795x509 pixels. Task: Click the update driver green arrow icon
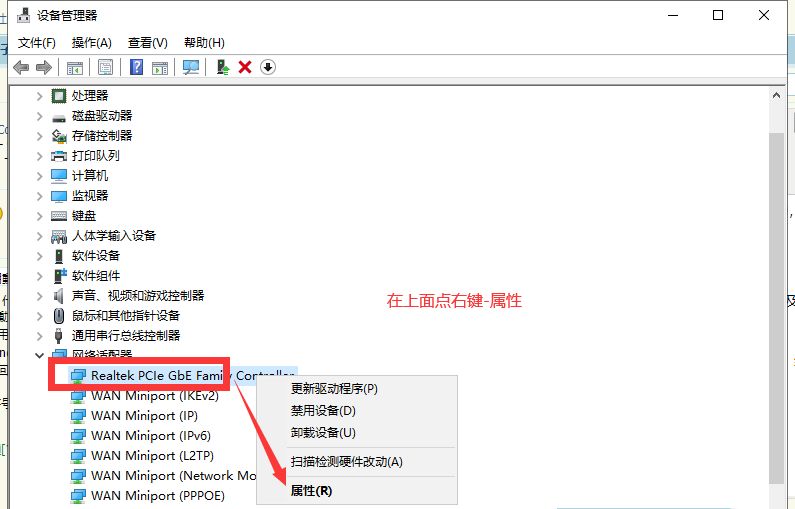click(223, 67)
